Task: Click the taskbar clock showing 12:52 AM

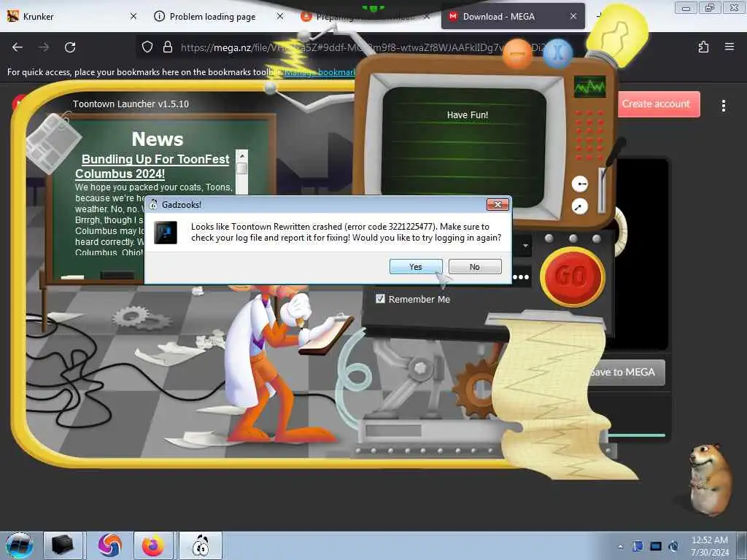Action: pos(709,546)
